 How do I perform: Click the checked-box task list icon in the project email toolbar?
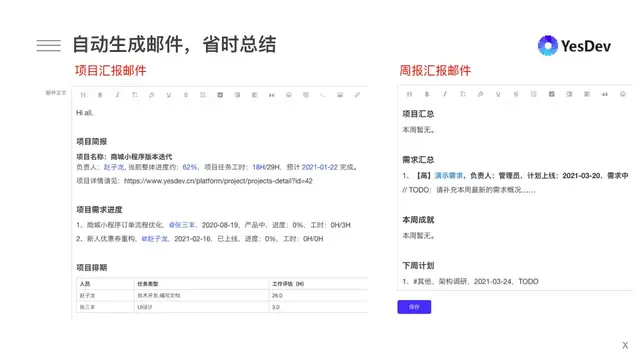tap(220, 95)
